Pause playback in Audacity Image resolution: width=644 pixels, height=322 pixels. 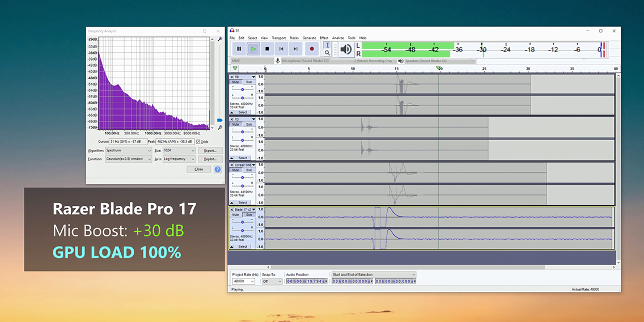(x=239, y=49)
